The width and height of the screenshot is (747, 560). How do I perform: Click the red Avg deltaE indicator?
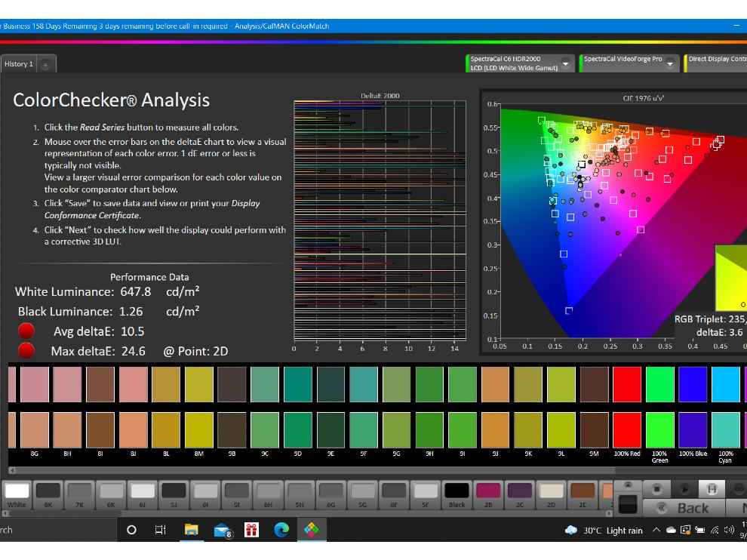pos(26,331)
